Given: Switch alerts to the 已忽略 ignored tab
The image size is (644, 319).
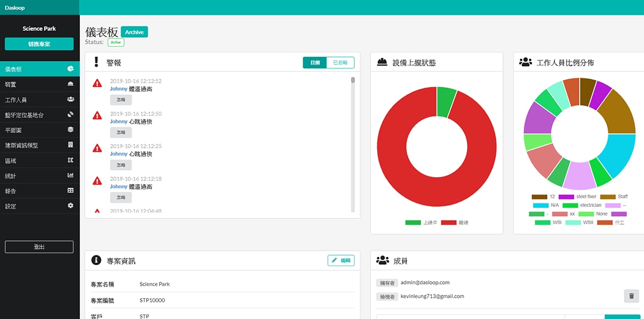Looking at the screenshot, I should pyautogui.click(x=340, y=63).
